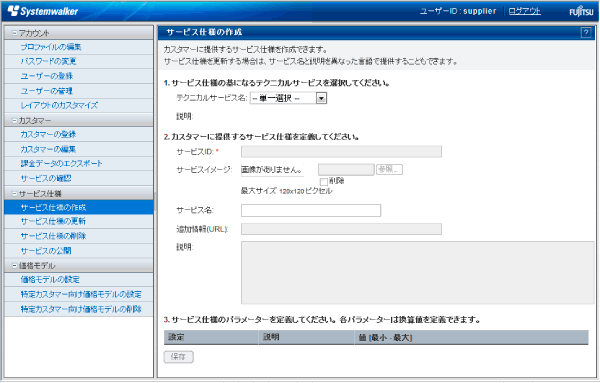
Task: Select サービス仕様の作成 menu item
Action: tap(79, 207)
